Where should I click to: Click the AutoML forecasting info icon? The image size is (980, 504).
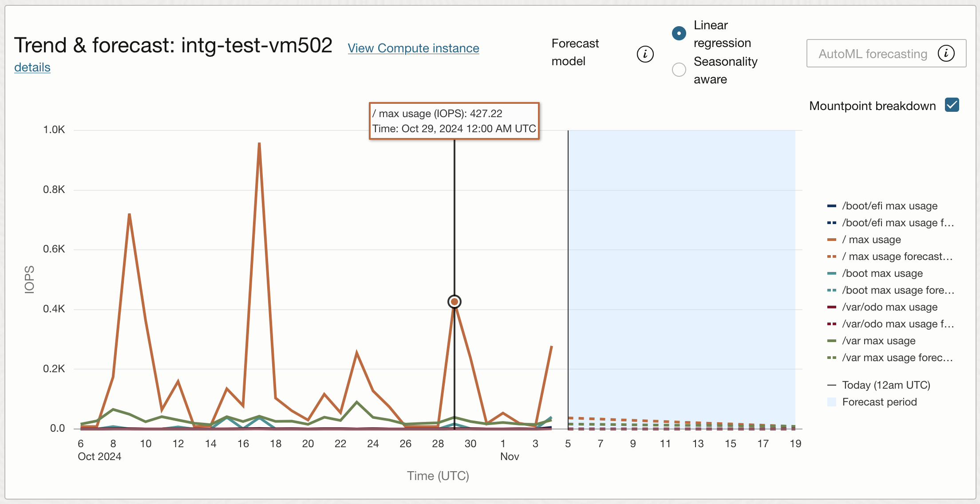tap(946, 54)
